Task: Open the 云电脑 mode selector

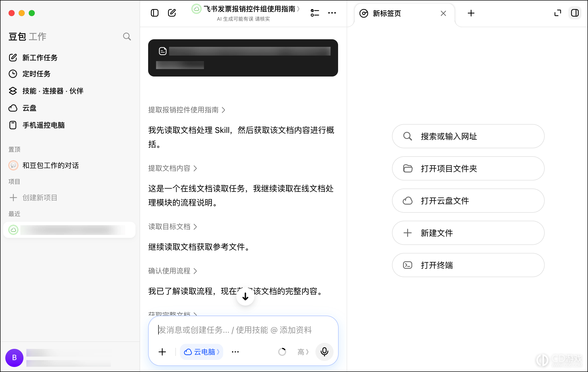Action: 202,352
